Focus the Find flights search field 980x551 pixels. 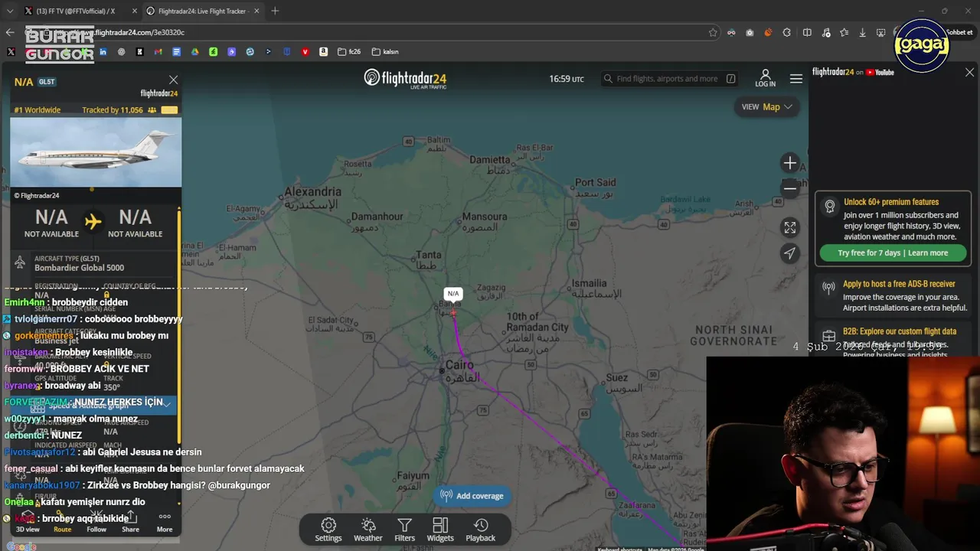[668, 79]
